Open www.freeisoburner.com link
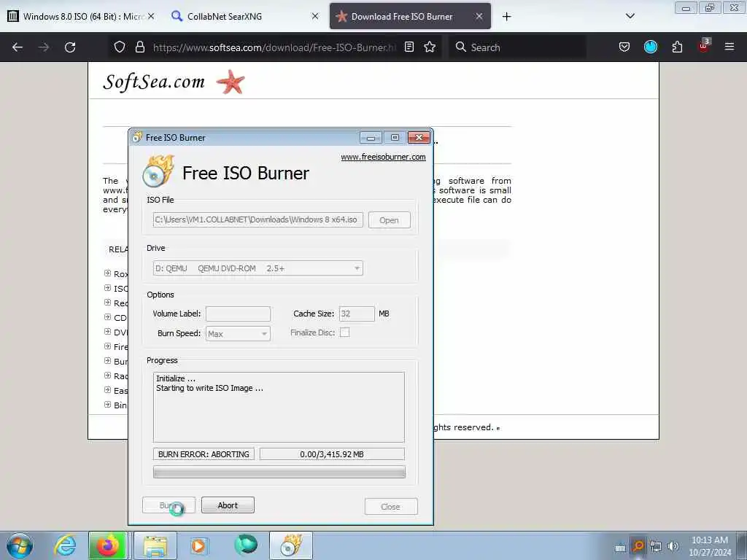The height and width of the screenshot is (560, 747). (383, 157)
